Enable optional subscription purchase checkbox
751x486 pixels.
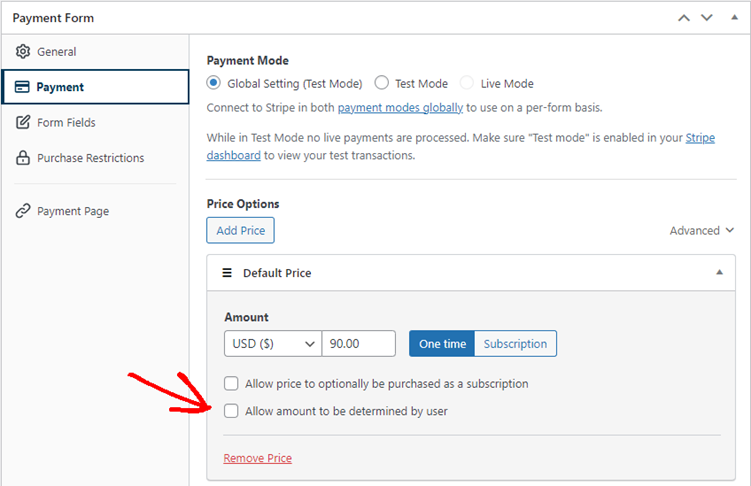(231, 384)
